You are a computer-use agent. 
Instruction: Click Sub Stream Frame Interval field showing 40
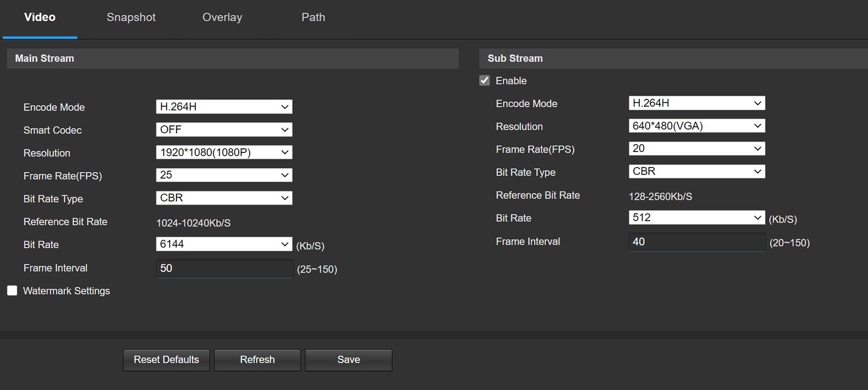click(697, 242)
